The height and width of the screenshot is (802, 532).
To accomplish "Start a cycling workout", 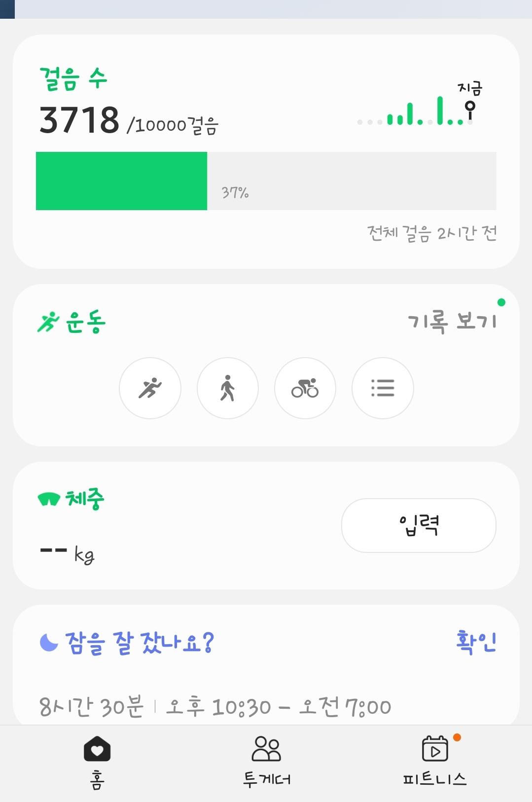I will (x=305, y=388).
